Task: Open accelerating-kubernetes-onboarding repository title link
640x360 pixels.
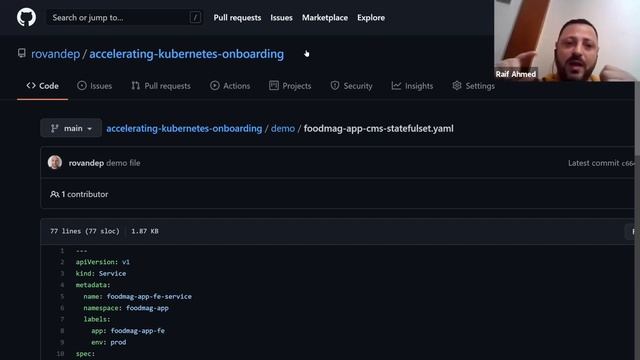Action: 187,54
